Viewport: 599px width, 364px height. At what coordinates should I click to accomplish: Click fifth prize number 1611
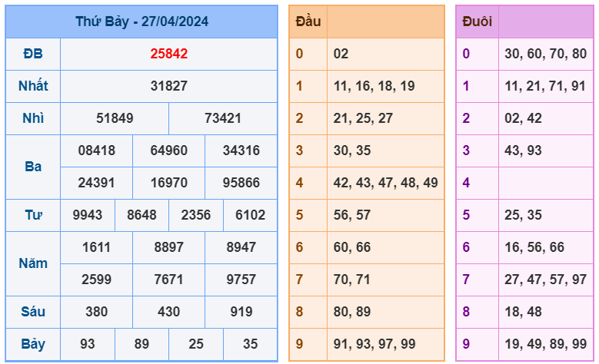[x=97, y=247]
